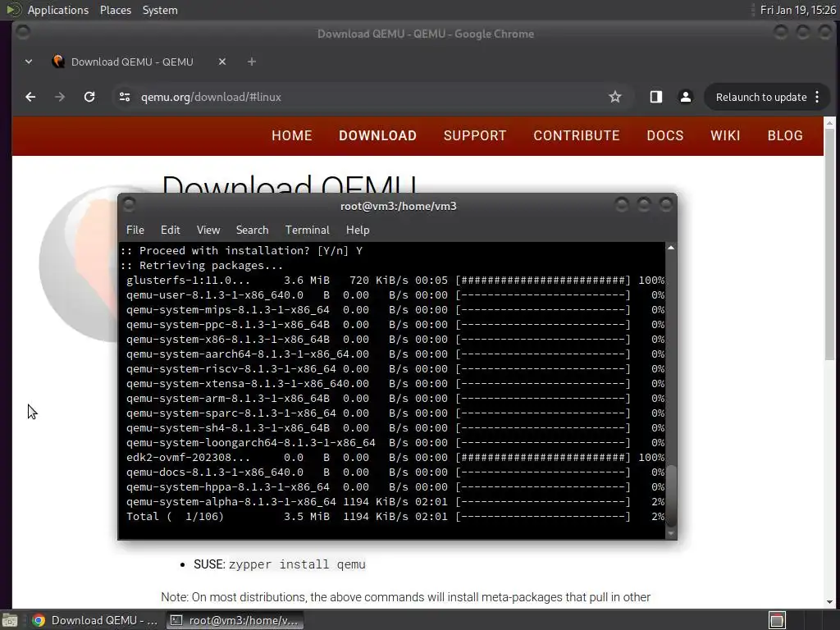Image resolution: width=840 pixels, height=630 pixels.
Task: Go back in Chrome
Action: [x=30, y=97]
